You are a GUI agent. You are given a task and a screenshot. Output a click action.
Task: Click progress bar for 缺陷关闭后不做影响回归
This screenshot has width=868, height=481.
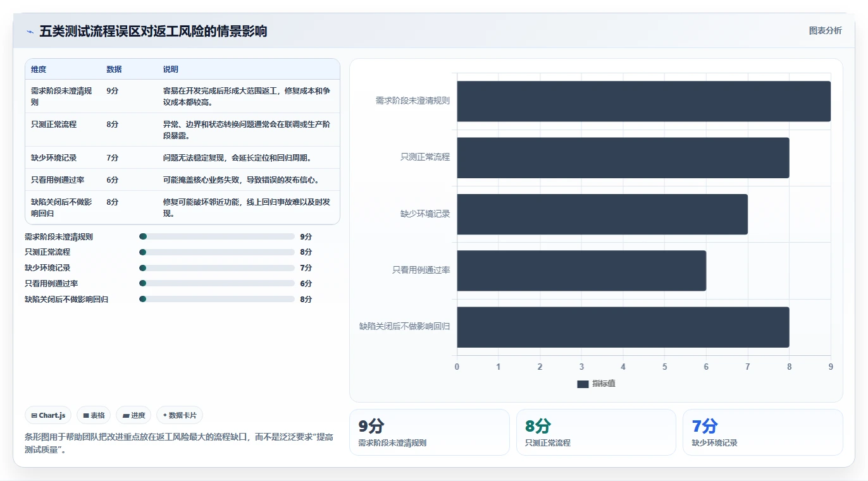coord(217,299)
